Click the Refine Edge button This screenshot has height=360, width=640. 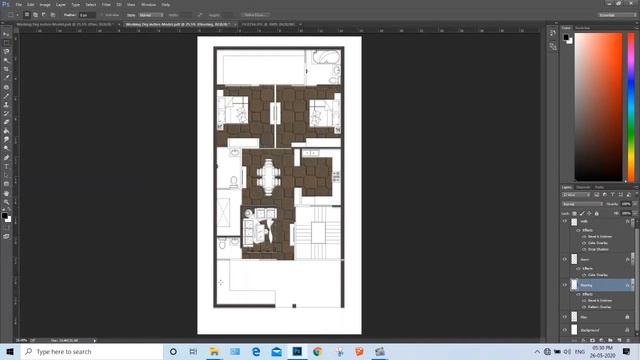pyautogui.click(x=254, y=15)
